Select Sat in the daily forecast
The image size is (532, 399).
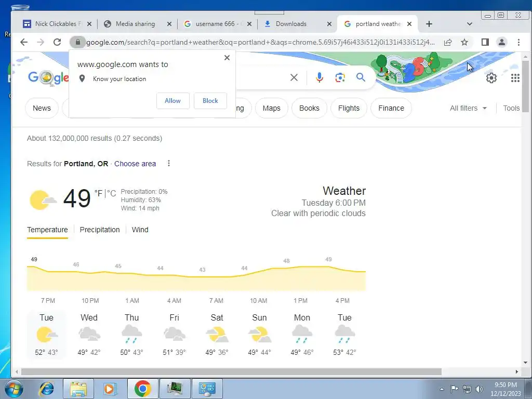click(x=217, y=334)
